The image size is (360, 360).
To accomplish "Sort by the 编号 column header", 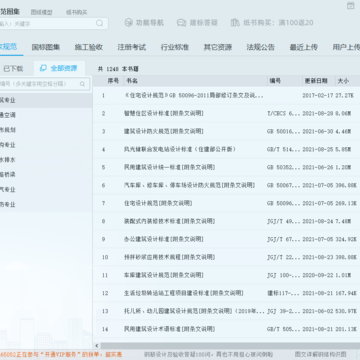I will click(275, 81).
